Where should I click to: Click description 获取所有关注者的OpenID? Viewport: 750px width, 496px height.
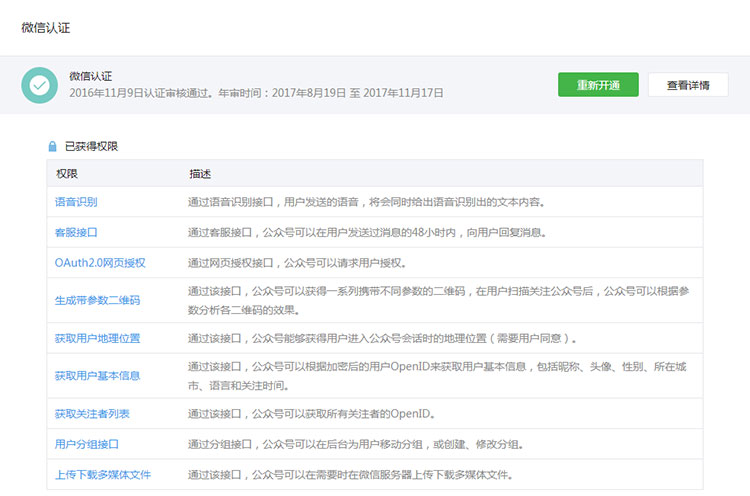pos(311,414)
